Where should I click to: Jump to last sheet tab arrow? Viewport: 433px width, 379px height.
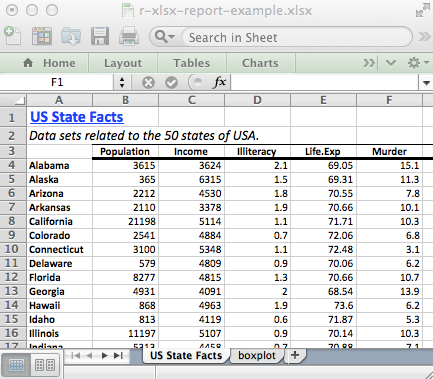click(x=118, y=356)
